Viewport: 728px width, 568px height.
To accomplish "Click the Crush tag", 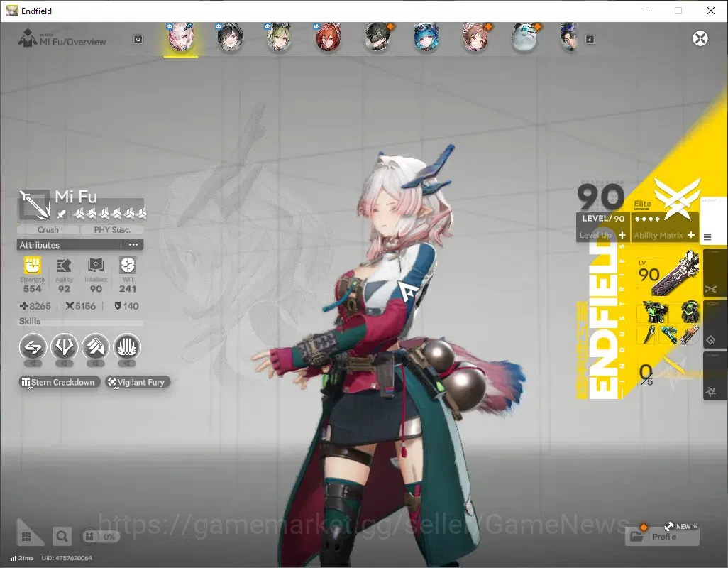I will pyautogui.click(x=48, y=230).
